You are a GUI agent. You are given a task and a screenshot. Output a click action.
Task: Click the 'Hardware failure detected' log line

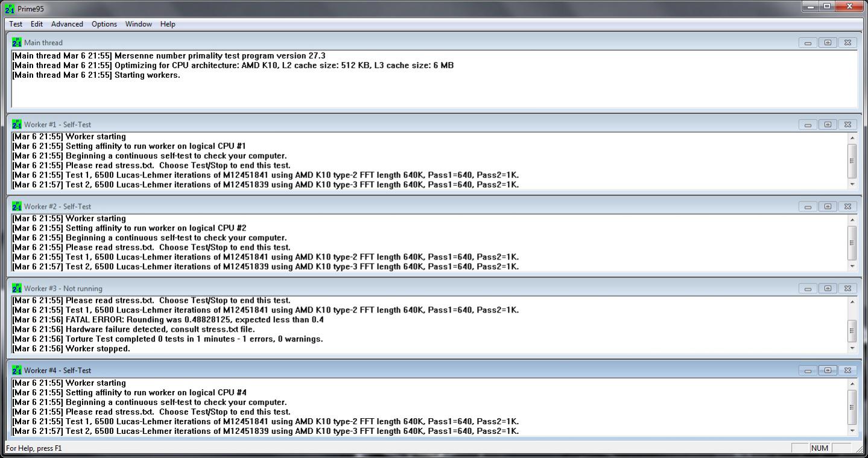[x=133, y=329]
